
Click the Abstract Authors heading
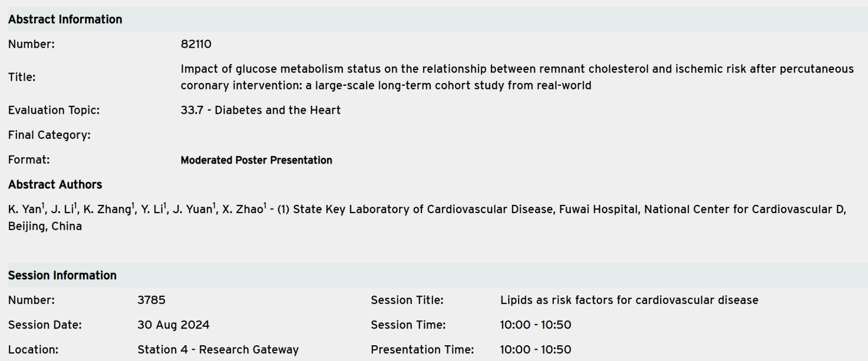55,185
